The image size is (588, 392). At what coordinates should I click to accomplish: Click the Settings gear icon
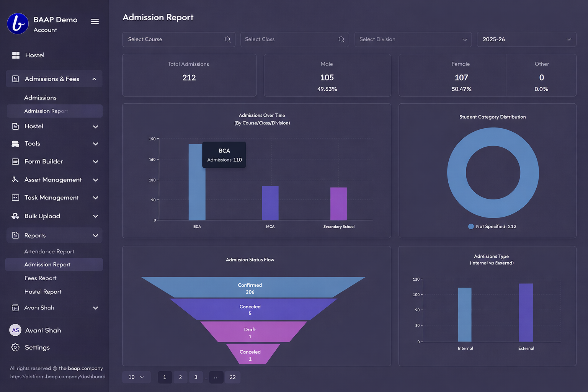(x=15, y=347)
